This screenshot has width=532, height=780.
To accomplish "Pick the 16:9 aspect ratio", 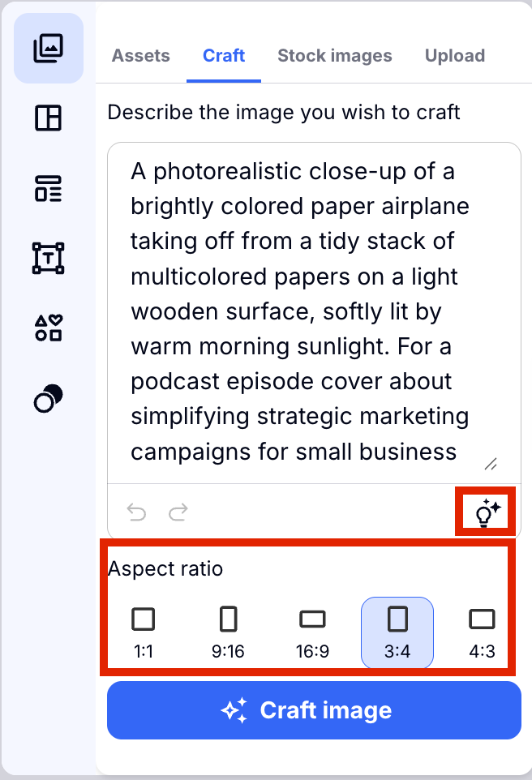I will (x=312, y=631).
